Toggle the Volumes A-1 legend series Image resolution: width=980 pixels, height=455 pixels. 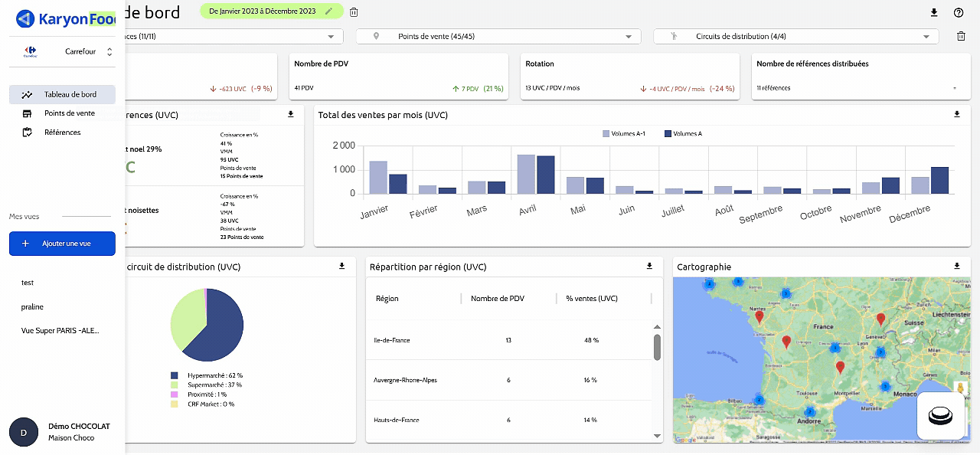[x=624, y=134]
